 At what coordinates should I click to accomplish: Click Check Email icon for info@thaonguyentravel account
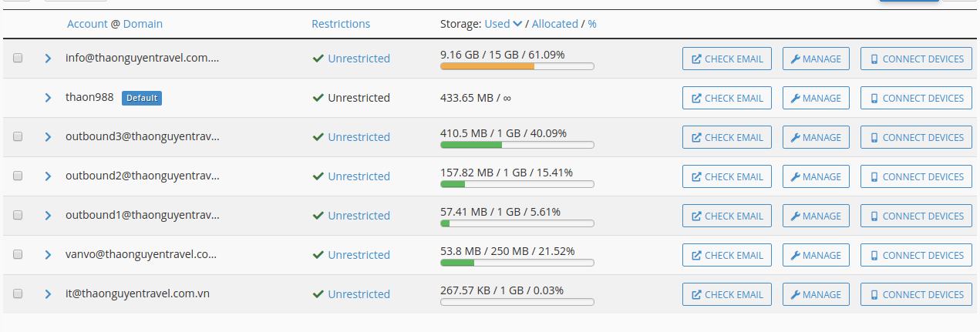696,59
